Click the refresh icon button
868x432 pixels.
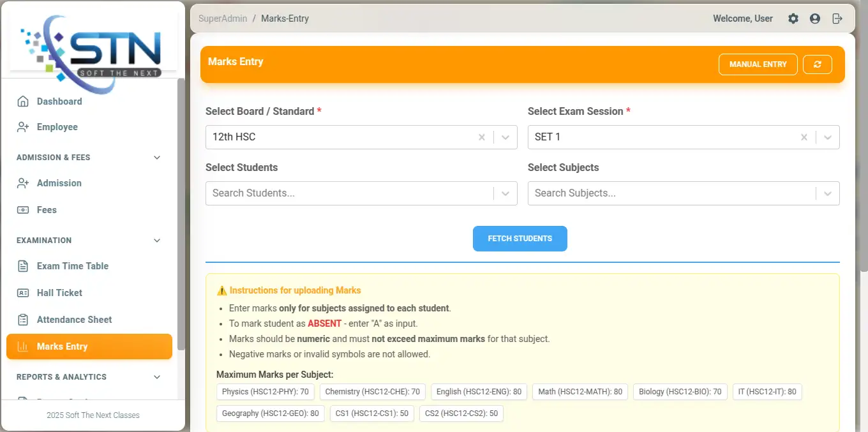[818, 64]
